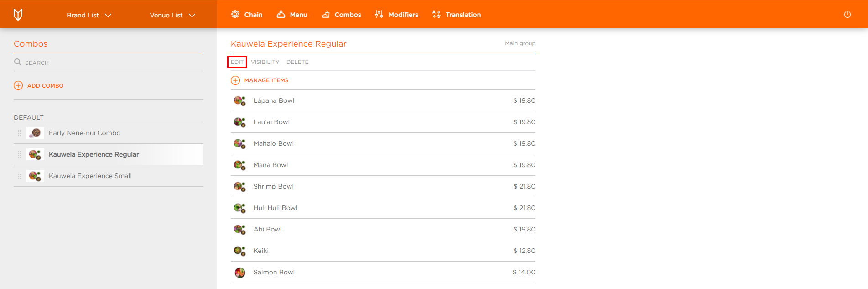868x289 pixels.
Task: Go to the Chain section
Action: pyautogui.click(x=247, y=15)
